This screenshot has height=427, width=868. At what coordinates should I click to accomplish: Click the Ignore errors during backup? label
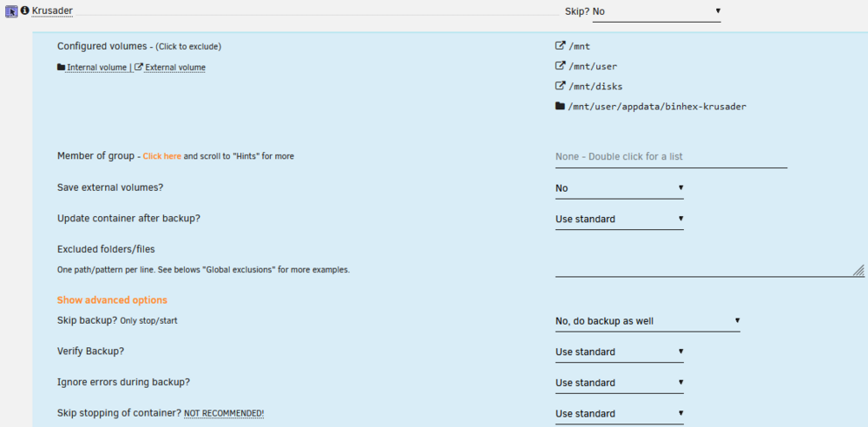coord(123,382)
